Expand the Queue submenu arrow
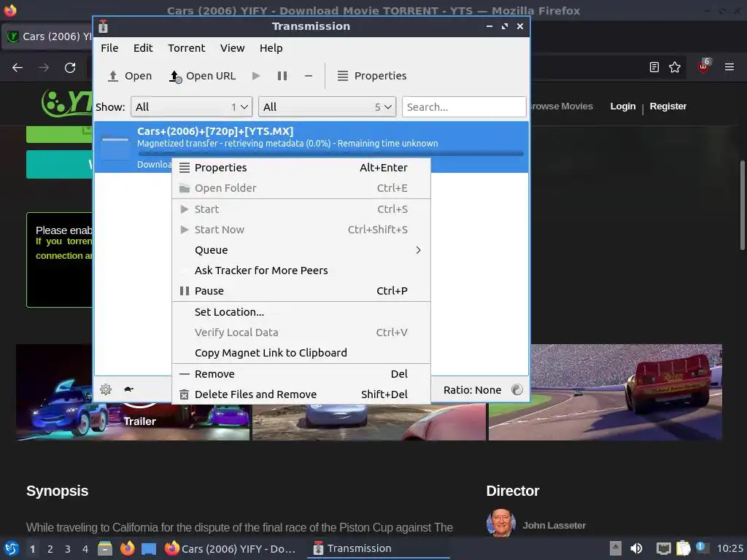 [x=418, y=250]
